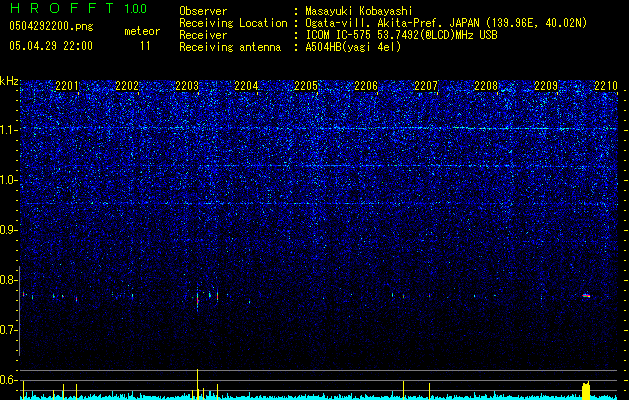Click the 2207 time marker

(426, 86)
